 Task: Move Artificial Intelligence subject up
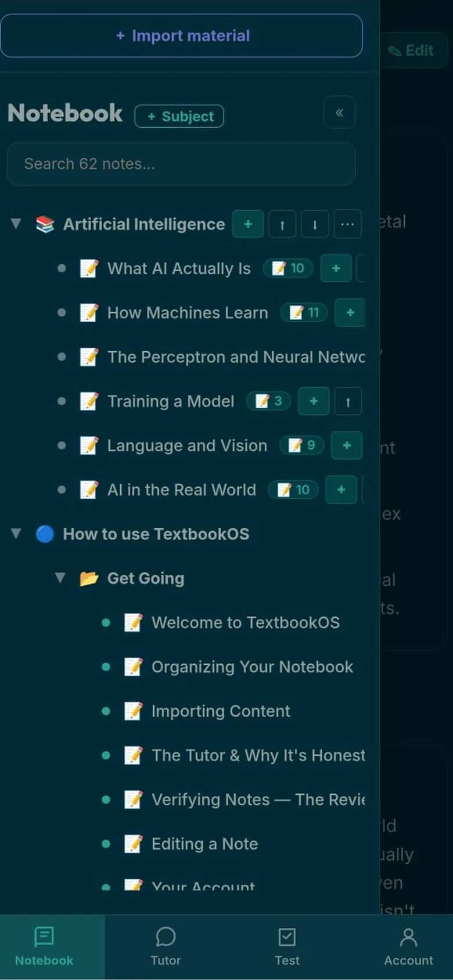click(282, 224)
